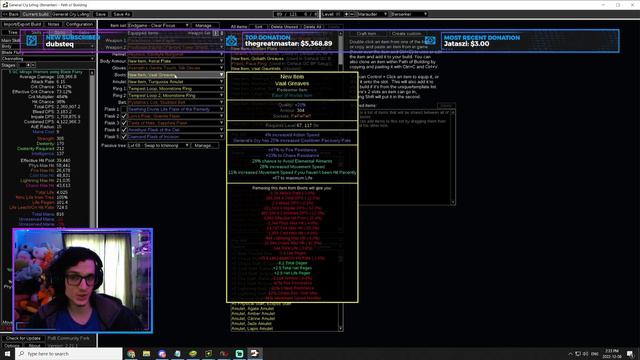
Task: Open the Ring 2 slot dropdown
Action: [x=176, y=96]
